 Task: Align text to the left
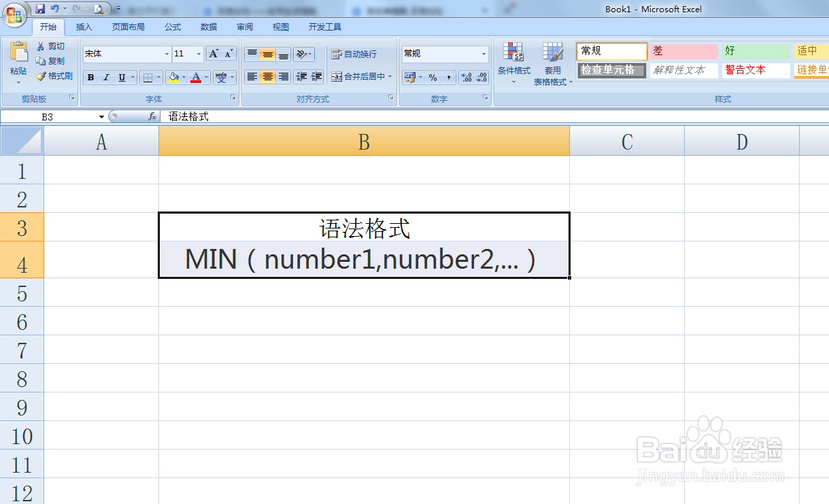click(x=252, y=77)
